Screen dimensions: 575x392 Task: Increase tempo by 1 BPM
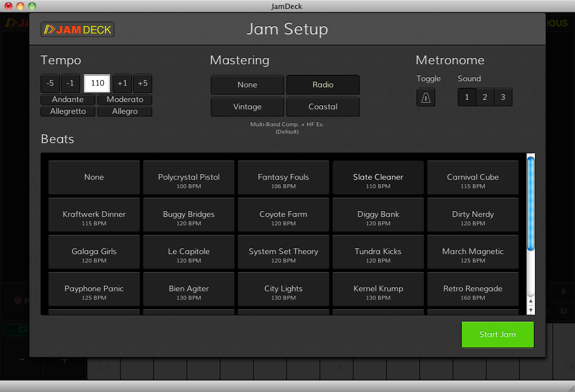[122, 83]
